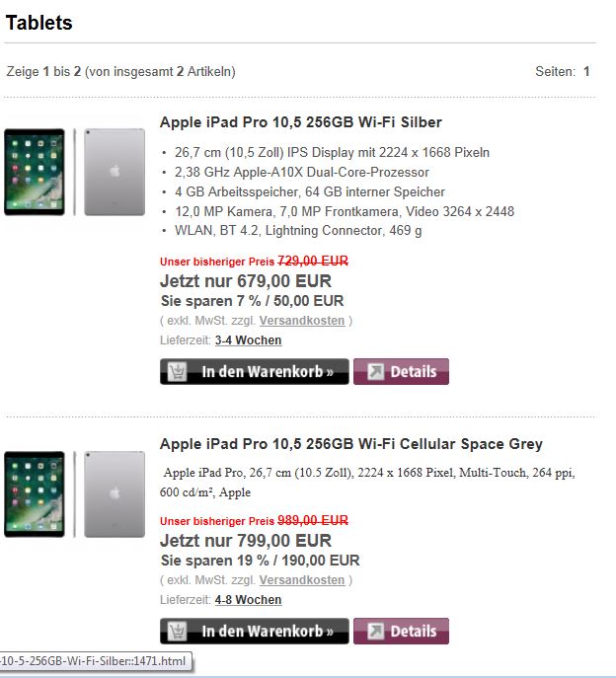Click the cart icon on the Silber iPad's Warenkorb button
616x678 pixels.
point(179,372)
